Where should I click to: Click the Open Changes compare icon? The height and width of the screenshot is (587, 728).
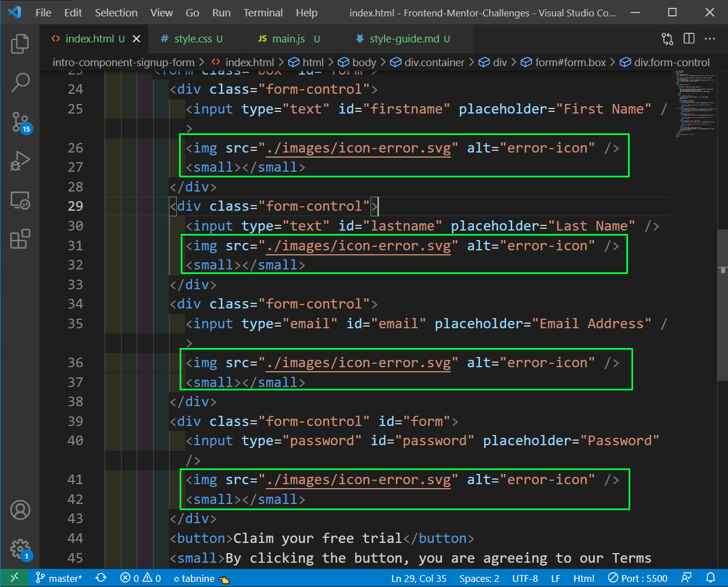pos(668,38)
